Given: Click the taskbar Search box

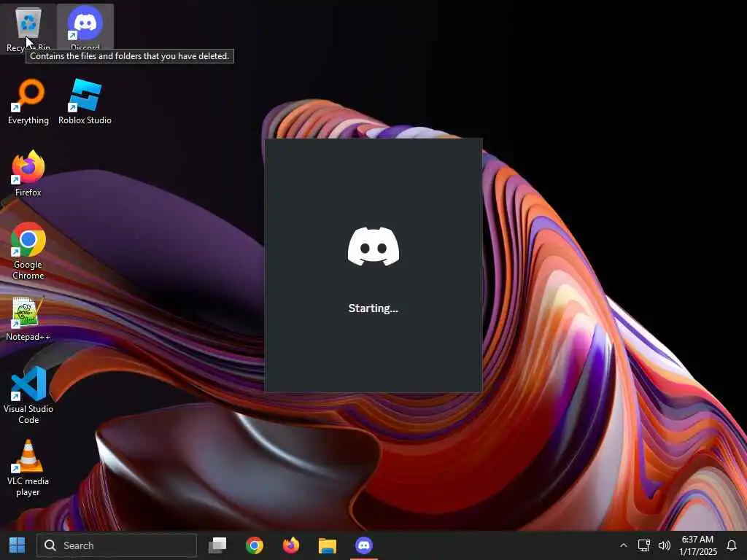Looking at the screenshot, I should (x=117, y=545).
